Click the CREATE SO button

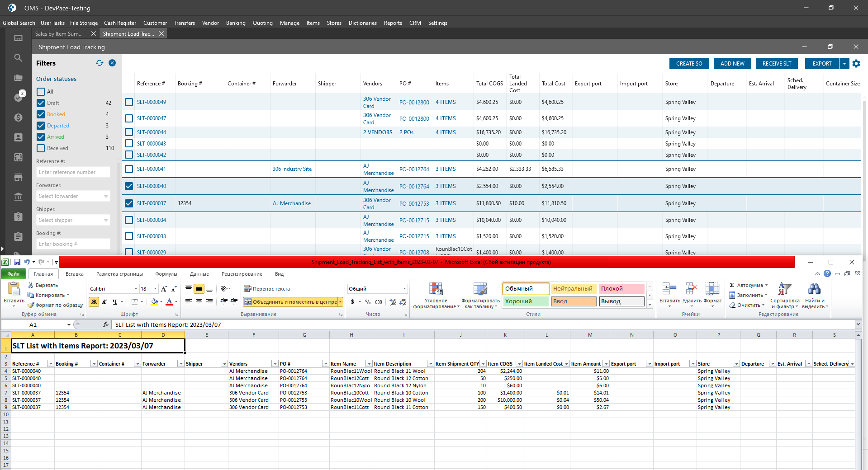(689, 64)
